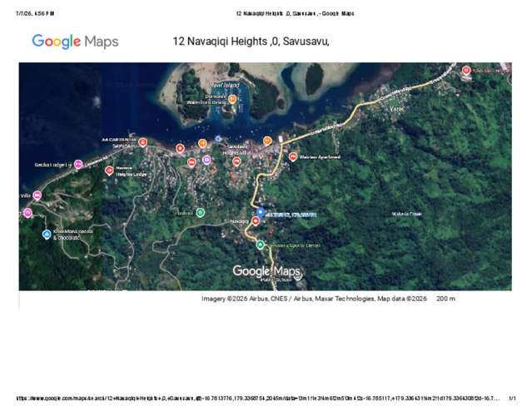This screenshot has width=532, height=411.
Task: Open the red Naveria Heights Lodge pin
Action: 109,171
